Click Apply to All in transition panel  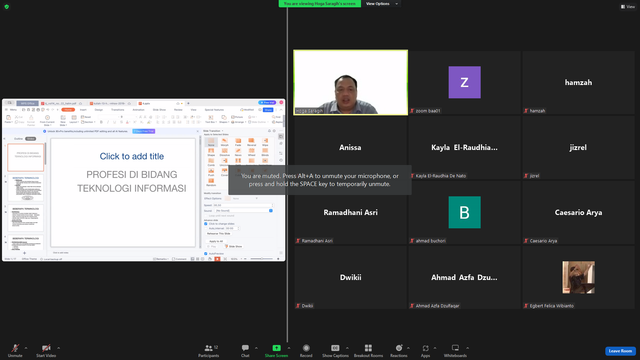[x=216, y=241]
